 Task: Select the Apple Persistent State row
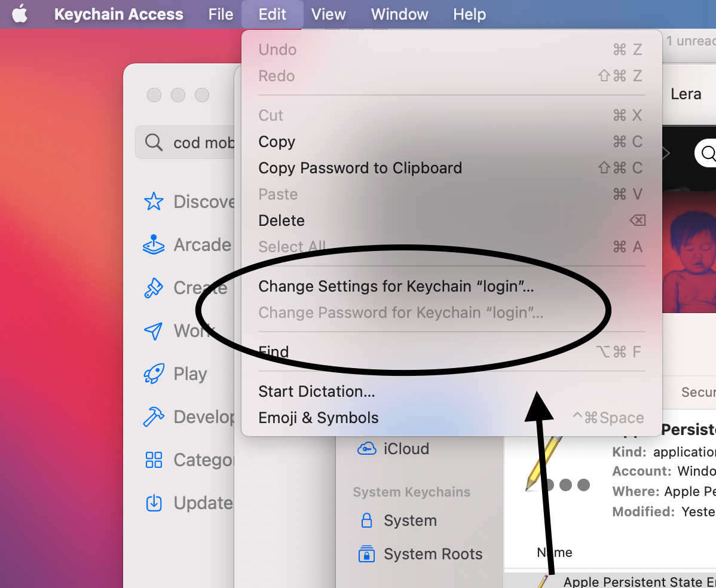click(610, 581)
